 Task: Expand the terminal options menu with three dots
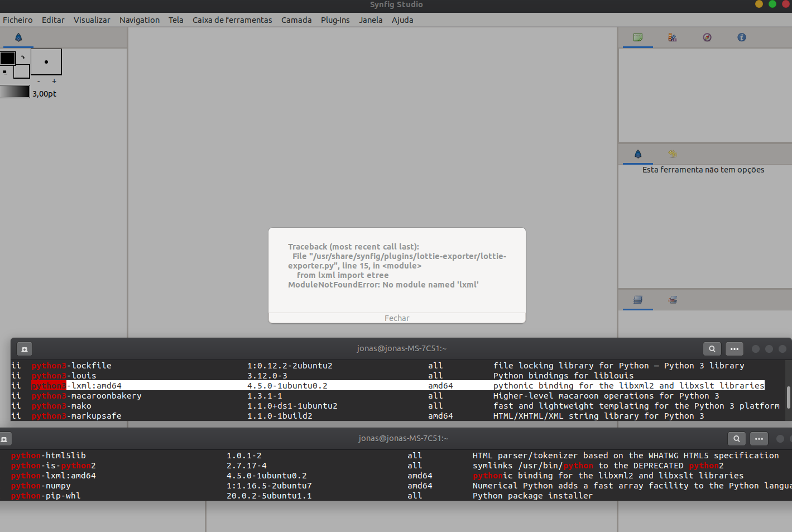[x=734, y=348]
